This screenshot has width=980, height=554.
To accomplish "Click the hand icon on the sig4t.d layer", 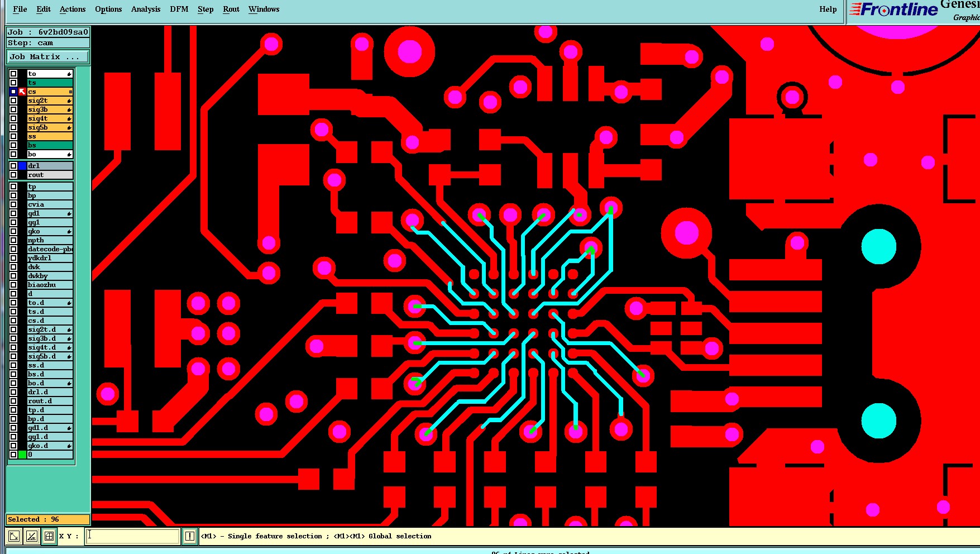I will click(x=69, y=347).
